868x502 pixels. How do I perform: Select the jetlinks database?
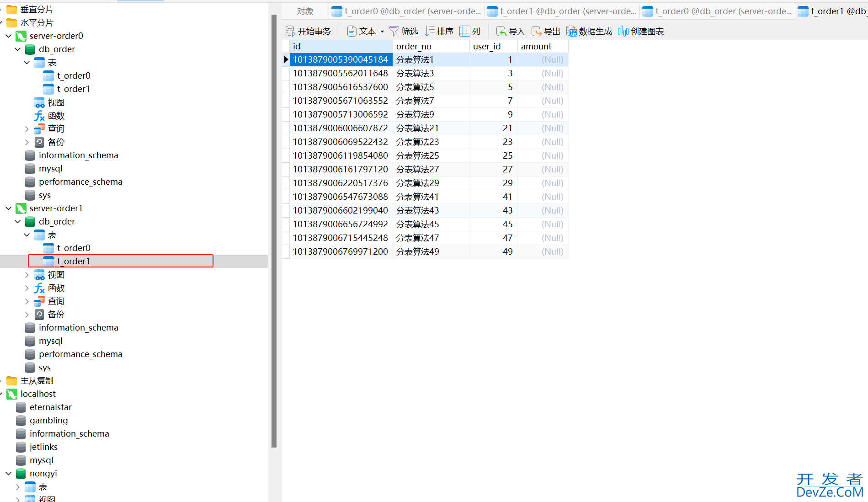pyautogui.click(x=43, y=447)
